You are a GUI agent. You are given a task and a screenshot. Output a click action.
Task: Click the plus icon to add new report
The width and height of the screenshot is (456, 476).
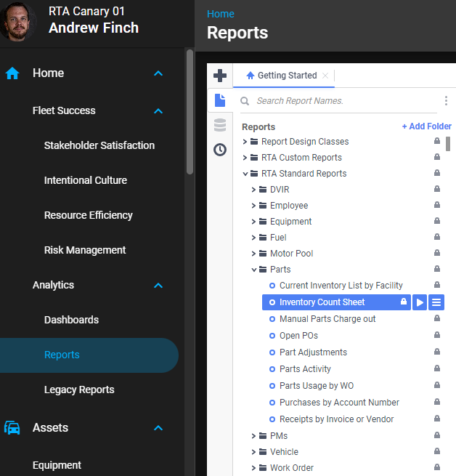(x=219, y=76)
